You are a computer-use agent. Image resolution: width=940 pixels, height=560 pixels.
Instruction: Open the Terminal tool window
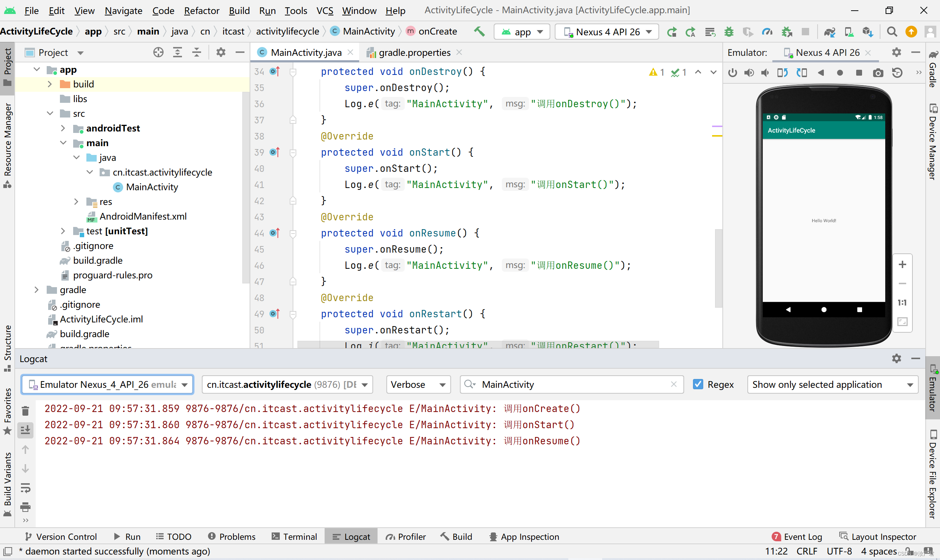pos(294,536)
